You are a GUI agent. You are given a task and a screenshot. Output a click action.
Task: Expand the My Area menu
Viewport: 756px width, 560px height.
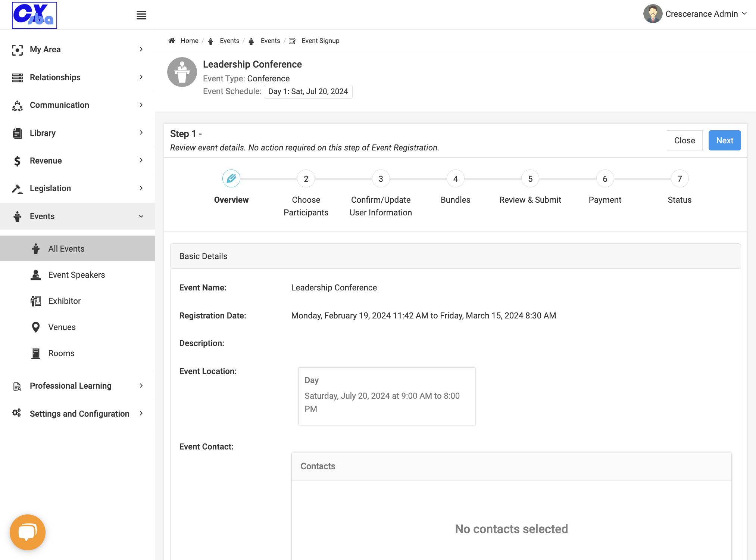(x=78, y=49)
